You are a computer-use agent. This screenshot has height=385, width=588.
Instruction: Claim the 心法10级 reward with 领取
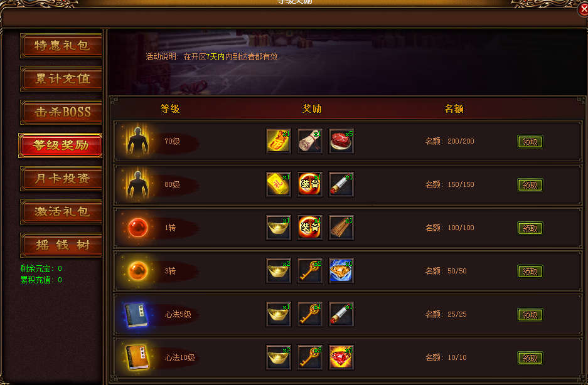(530, 358)
